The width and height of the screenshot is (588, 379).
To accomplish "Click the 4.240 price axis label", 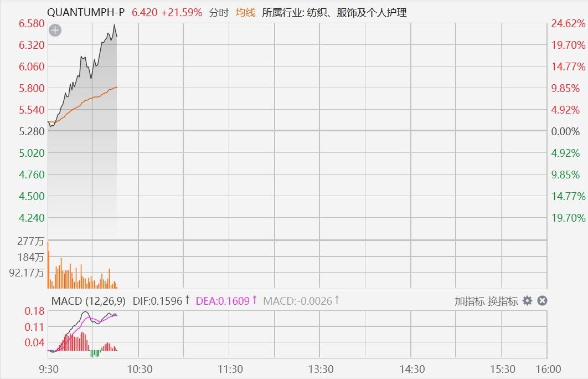I will click(32, 218).
